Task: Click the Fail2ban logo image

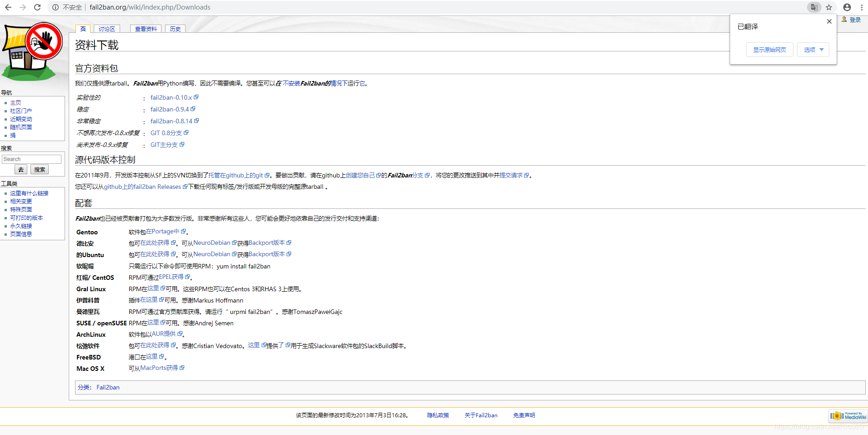Action: pos(32,51)
